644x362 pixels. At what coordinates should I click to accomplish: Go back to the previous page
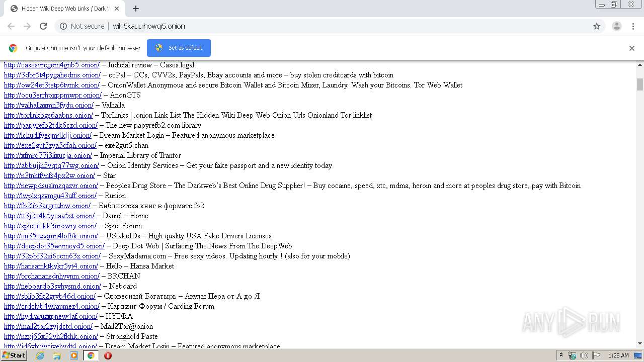[11, 26]
